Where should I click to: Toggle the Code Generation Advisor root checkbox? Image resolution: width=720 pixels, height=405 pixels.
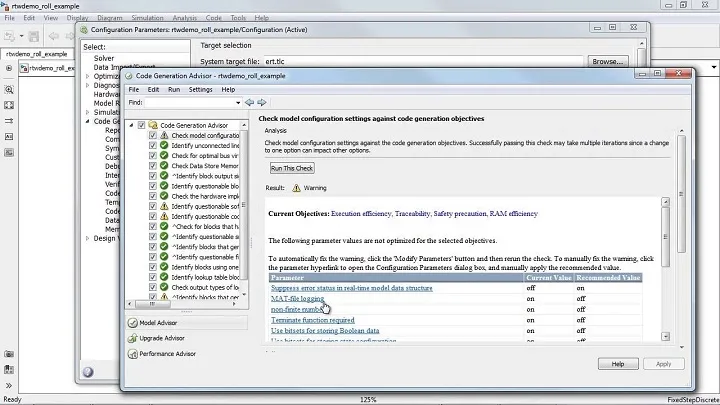point(141,125)
